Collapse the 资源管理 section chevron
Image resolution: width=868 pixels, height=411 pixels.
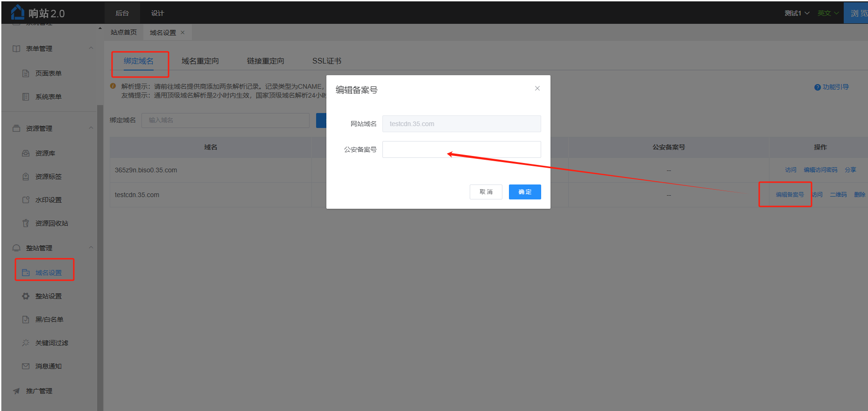(x=91, y=128)
